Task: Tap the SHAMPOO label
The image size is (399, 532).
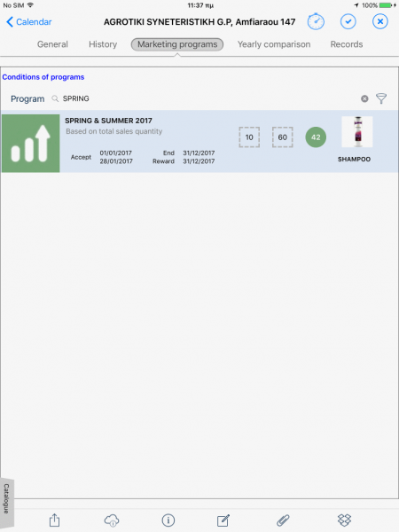Action: coord(354,159)
